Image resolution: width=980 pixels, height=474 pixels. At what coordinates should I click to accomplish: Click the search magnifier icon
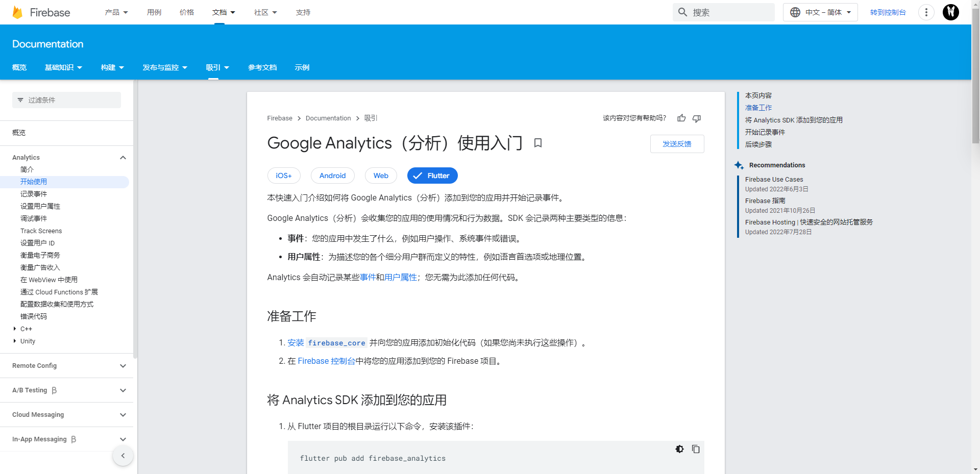(682, 12)
